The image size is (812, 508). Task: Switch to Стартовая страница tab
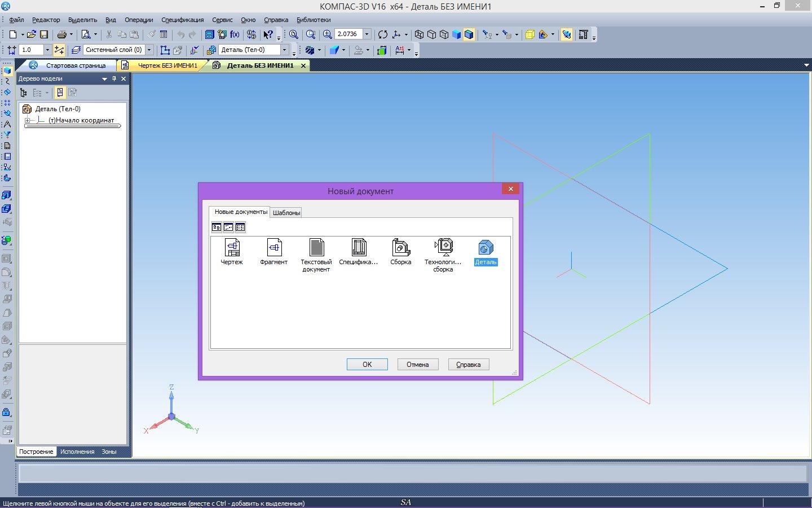click(76, 65)
